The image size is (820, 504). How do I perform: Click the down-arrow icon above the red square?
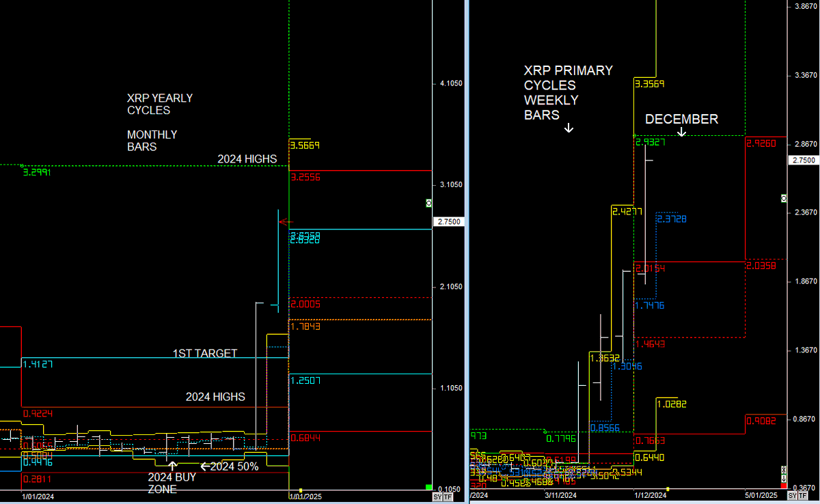tap(783, 478)
